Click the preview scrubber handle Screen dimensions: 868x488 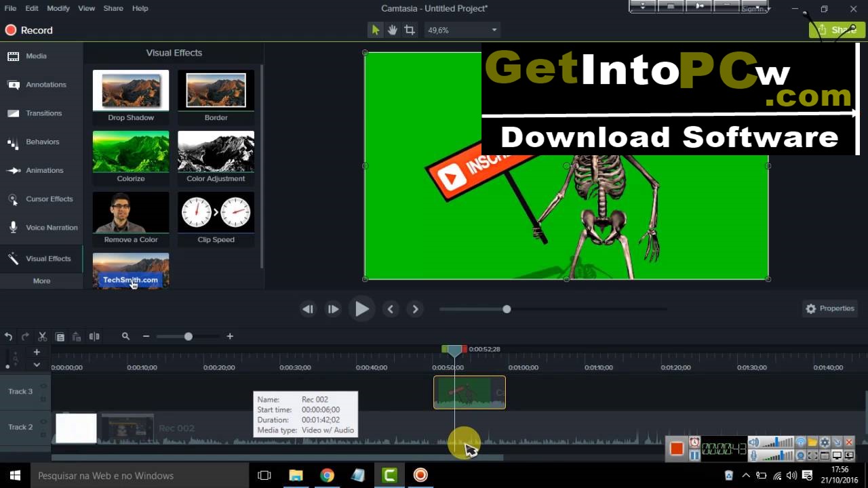507,309
